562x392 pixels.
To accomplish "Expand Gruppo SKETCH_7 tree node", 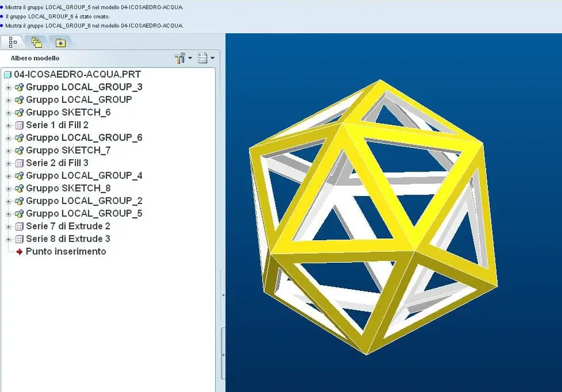I will [x=8, y=151].
